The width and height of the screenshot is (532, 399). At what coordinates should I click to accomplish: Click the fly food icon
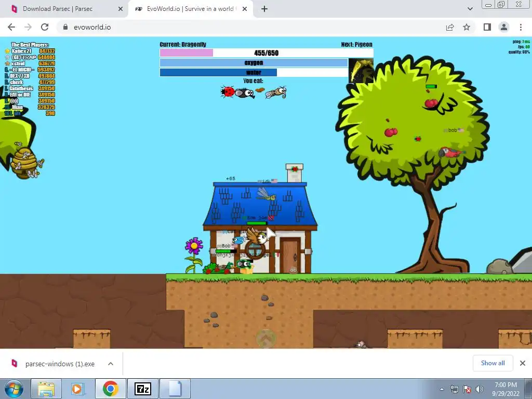245,92
